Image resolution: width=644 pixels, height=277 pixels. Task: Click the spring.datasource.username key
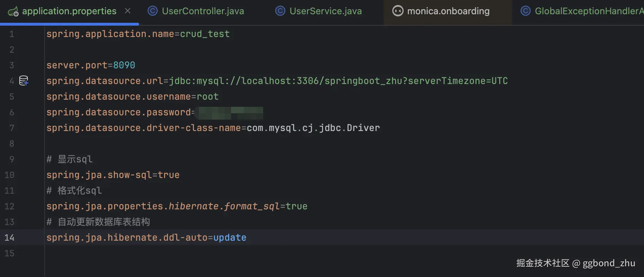coord(118,96)
